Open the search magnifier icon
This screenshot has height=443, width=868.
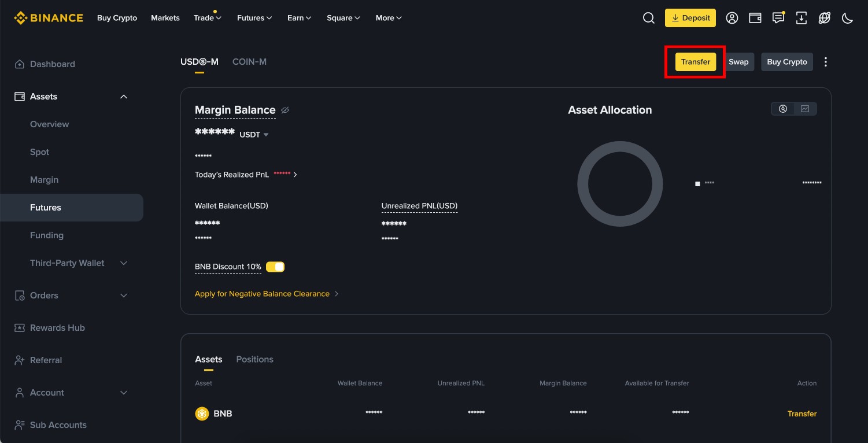click(649, 18)
